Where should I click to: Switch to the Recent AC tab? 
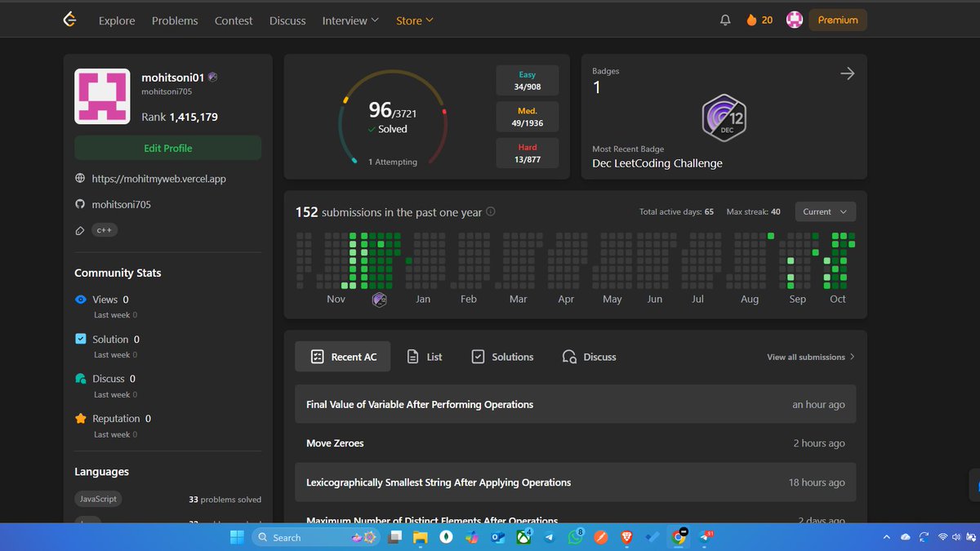(343, 357)
